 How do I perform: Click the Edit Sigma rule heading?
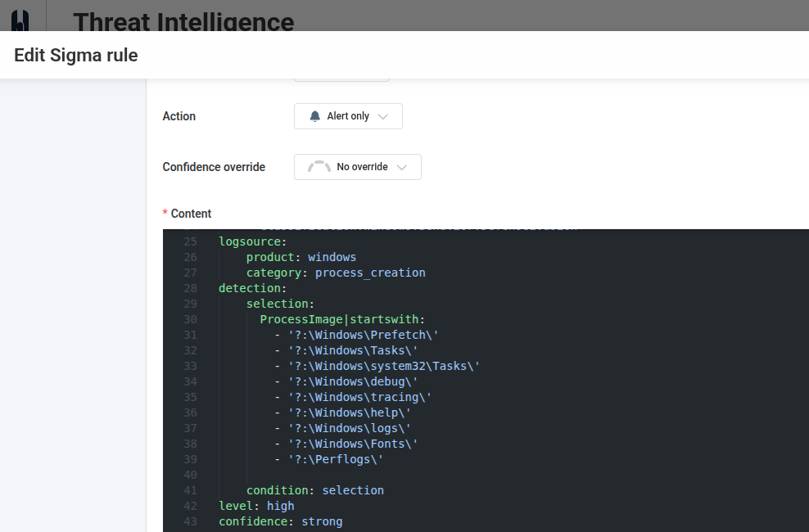click(76, 55)
